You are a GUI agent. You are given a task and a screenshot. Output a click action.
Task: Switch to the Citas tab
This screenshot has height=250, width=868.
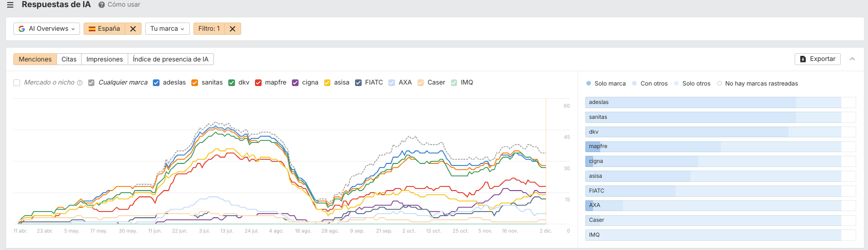tap(69, 59)
